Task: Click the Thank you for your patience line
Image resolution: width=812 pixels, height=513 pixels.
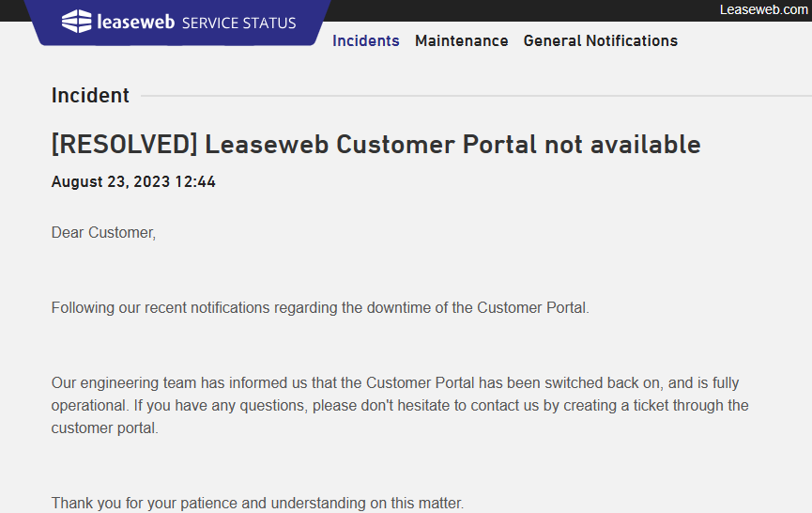Action: click(257, 503)
